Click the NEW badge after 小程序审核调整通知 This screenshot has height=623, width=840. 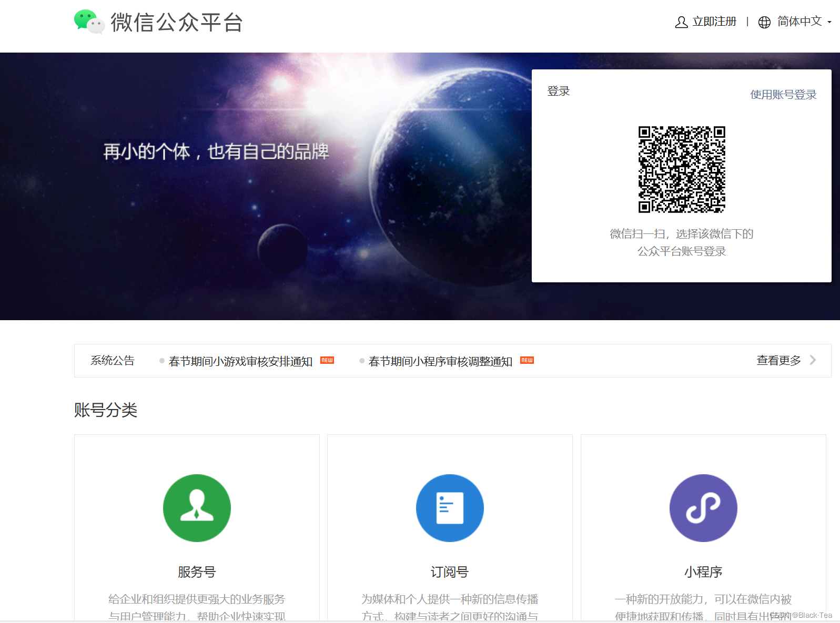coord(527,360)
